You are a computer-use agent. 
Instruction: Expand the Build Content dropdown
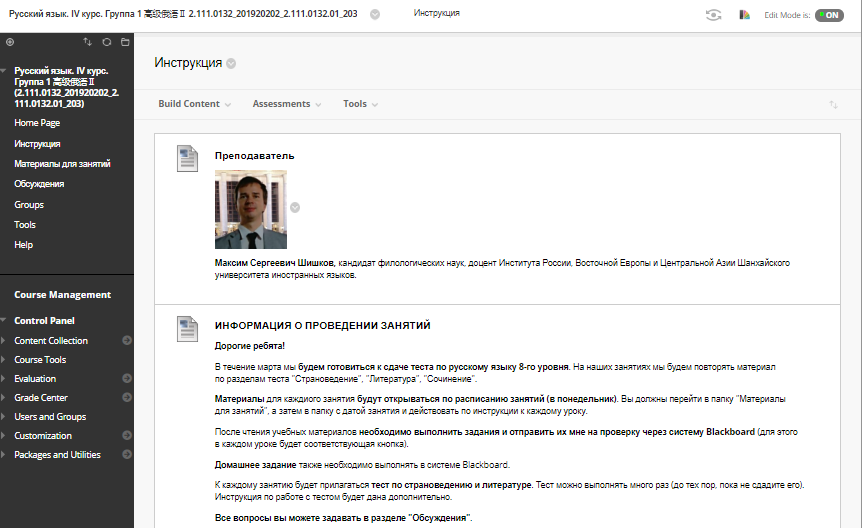coord(194,104)
